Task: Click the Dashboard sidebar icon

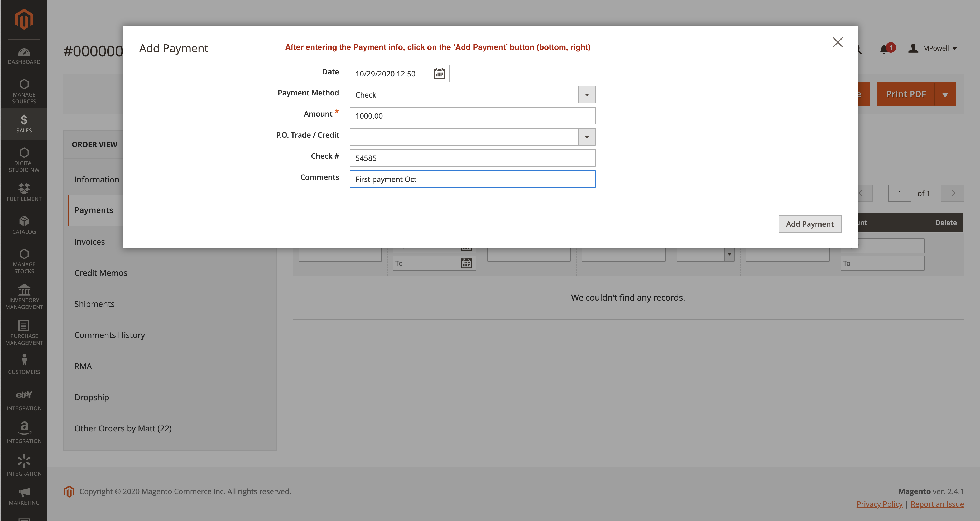Action: [24, 56]
